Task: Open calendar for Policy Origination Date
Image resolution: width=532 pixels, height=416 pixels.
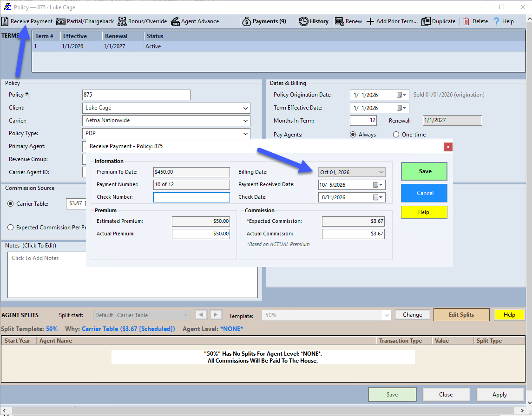Action: 401,95
